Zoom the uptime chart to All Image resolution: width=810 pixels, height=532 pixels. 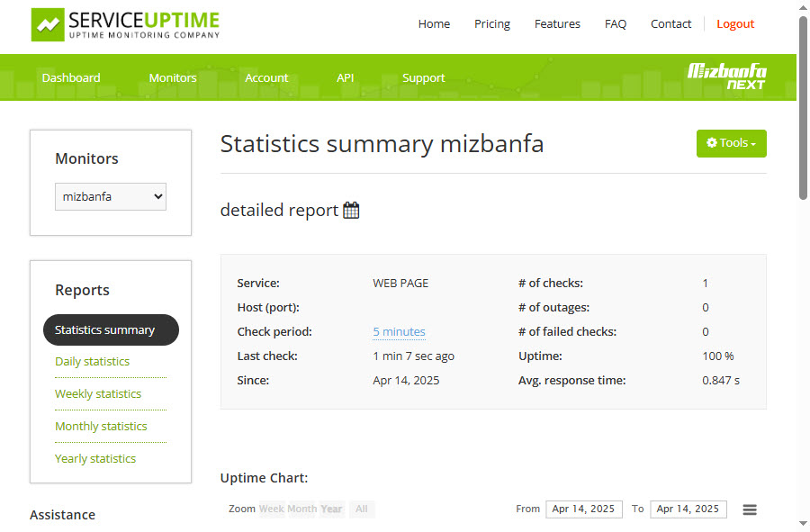coord(362,509)
